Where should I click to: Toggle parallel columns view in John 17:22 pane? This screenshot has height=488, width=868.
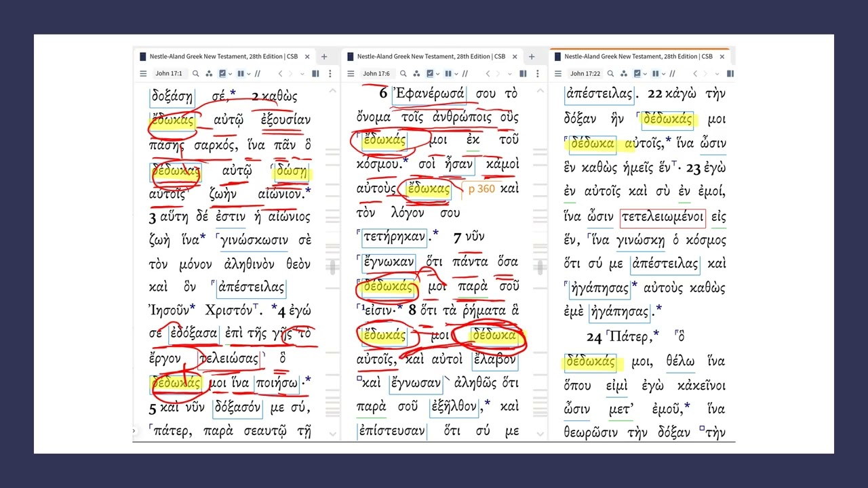655,73
